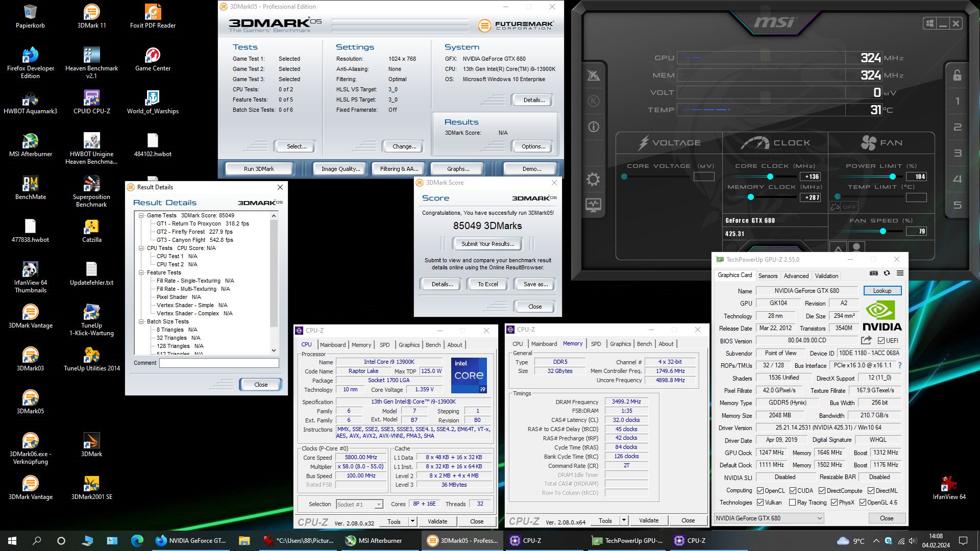980x551 pixels.
Task: Open the HWBOT Aquamark3 desktop icon
Action: click(x=31, y=102)
